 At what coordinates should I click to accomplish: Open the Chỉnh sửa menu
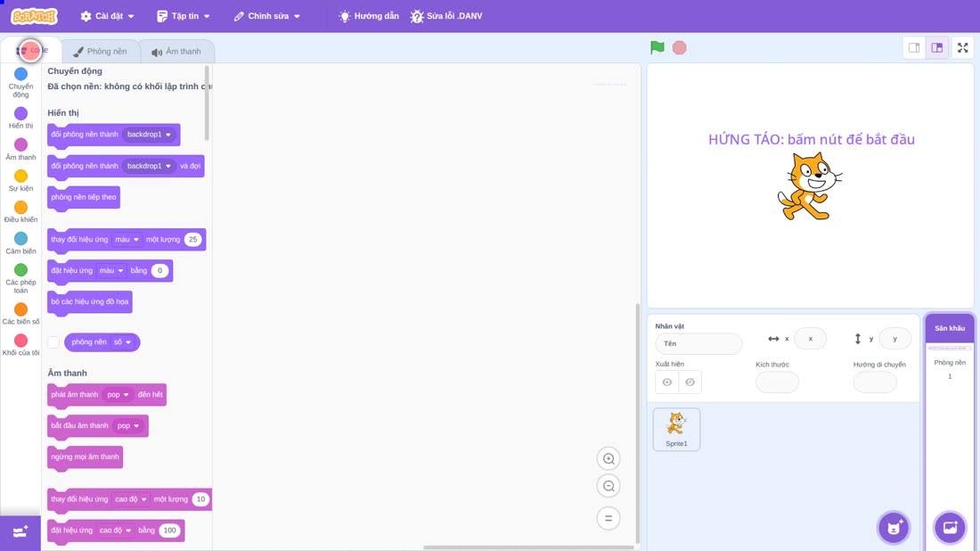[x=267, y=16]
